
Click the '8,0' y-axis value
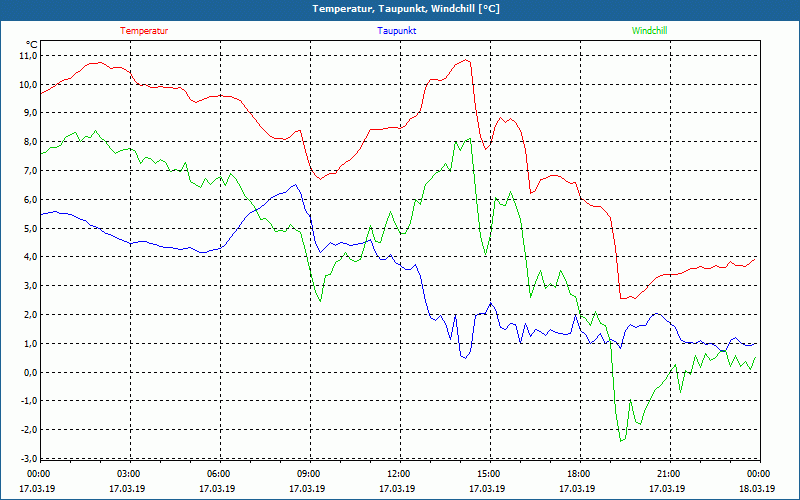tap(31, 142)
